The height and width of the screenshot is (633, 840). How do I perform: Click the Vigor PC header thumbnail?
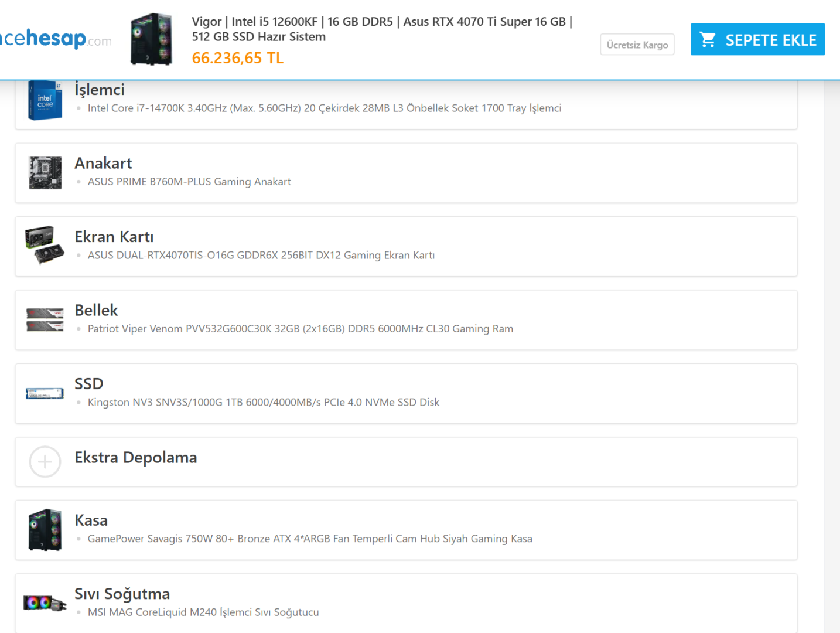(x=152, y=39)
